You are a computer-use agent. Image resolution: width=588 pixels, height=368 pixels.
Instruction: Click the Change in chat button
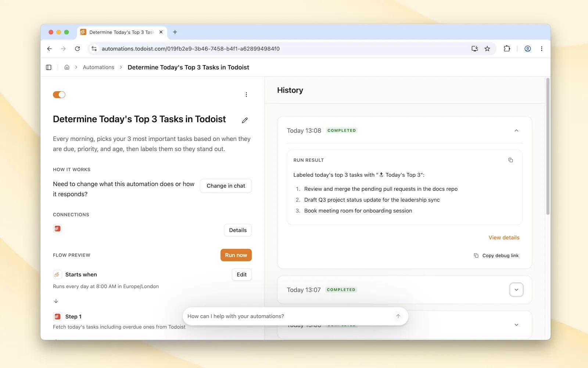(x=226, y=186)
